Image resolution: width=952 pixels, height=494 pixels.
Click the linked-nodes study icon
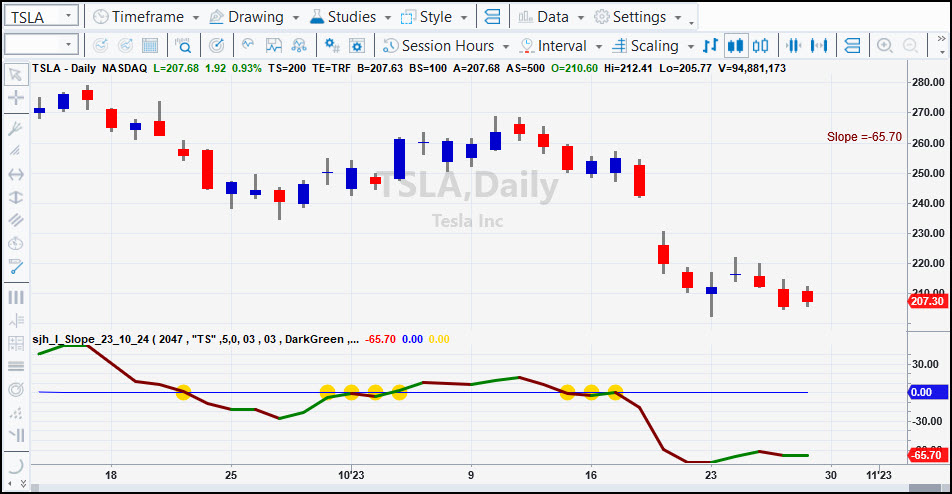point(299,46)
